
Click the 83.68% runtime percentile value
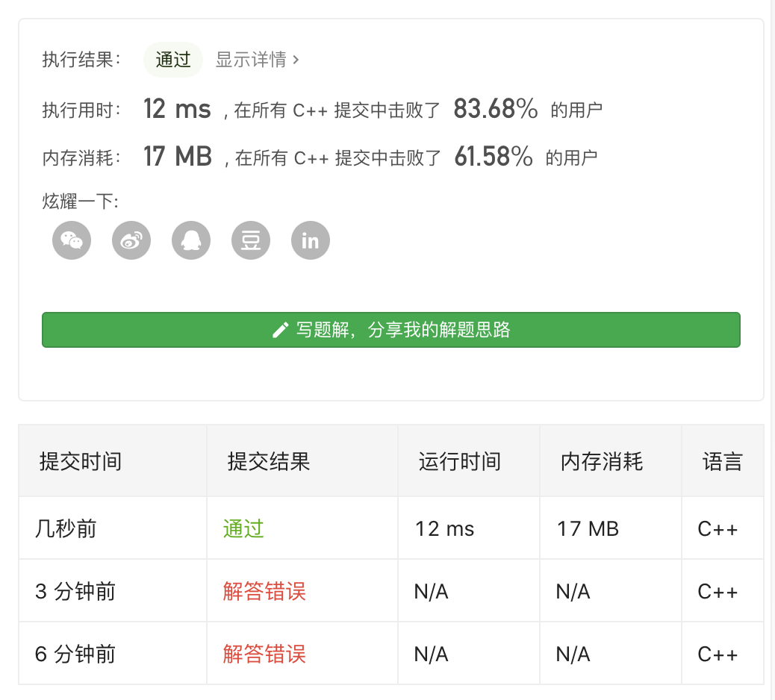pos(496,110)
